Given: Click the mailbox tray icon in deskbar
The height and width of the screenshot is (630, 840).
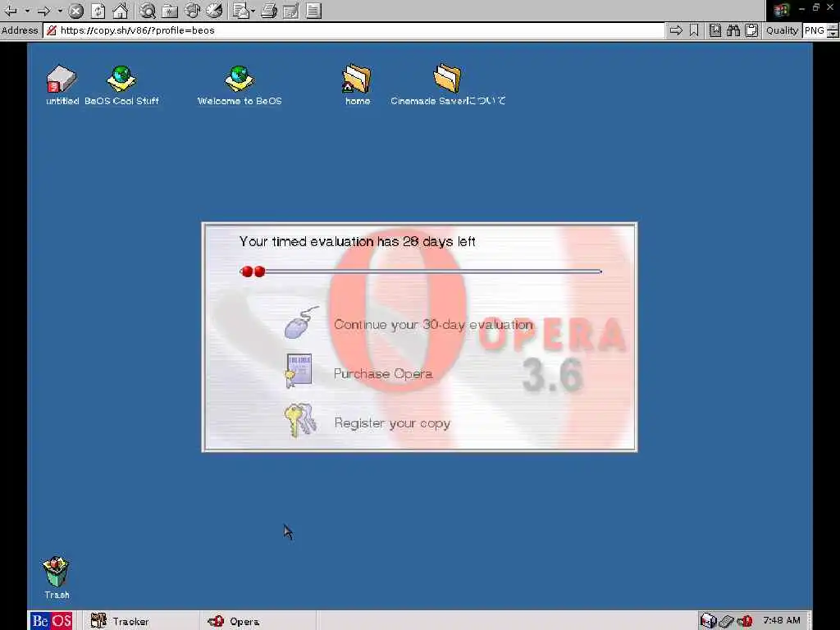Looking at the screenshot, I should pos(708,621).
